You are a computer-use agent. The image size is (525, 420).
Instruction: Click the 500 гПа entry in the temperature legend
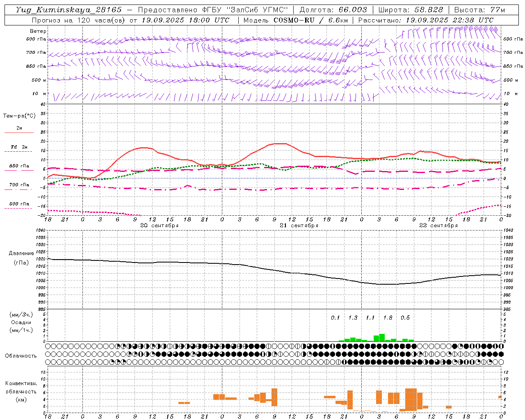point(19,203)
